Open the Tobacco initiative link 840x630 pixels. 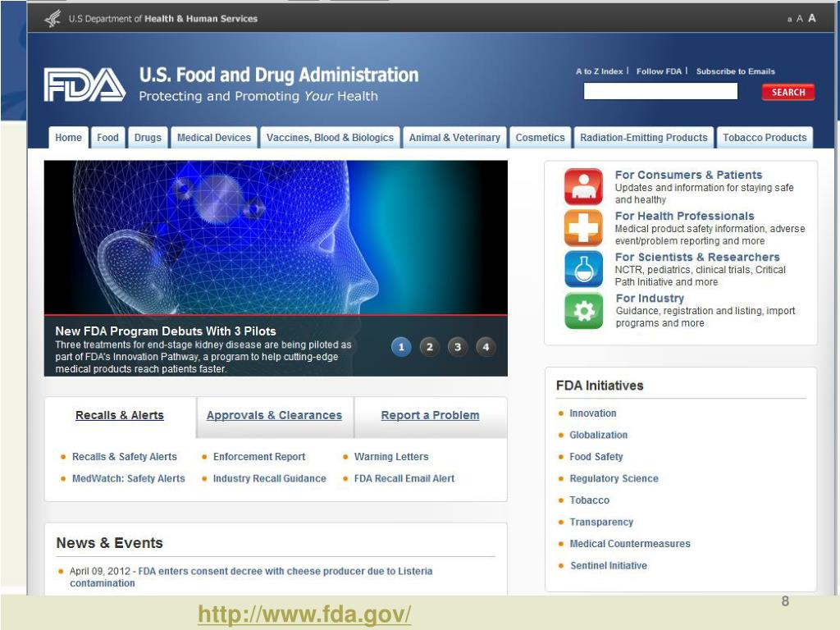pyautogui.click(x=589, y=500)
